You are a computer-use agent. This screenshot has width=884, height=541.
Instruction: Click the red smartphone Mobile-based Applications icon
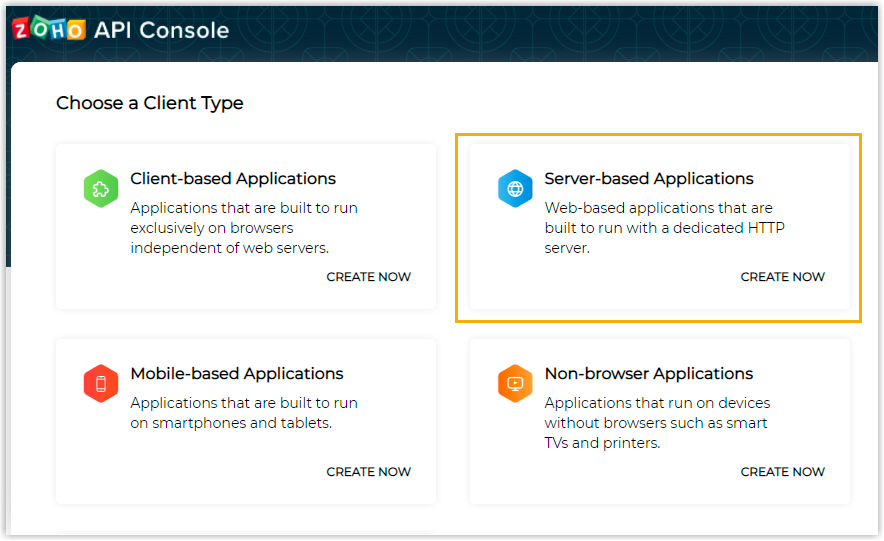[101, 383]
